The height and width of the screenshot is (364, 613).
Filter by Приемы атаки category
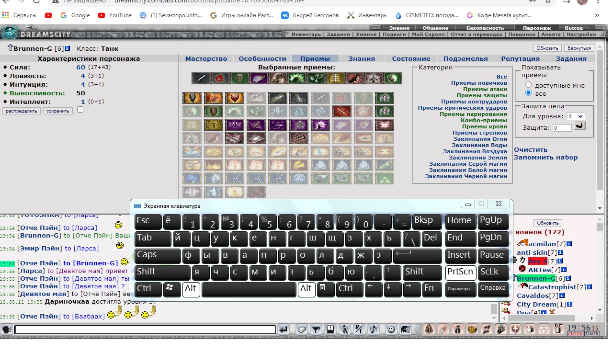[485, 89]
